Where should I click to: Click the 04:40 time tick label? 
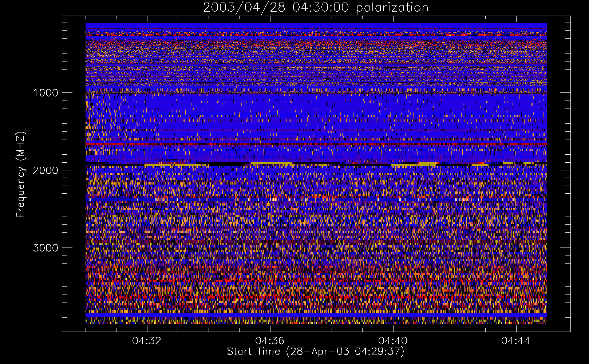[393, 341]
